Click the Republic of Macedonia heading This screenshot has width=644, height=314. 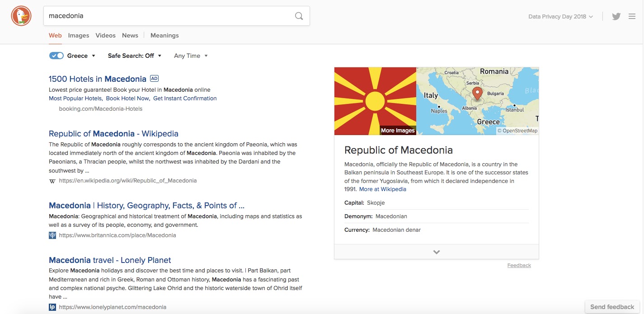point(399,150)
